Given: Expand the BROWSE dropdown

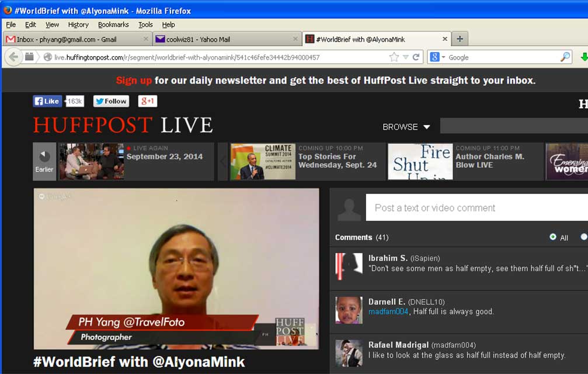Looking at the screenshot, I should pos(406,127).
